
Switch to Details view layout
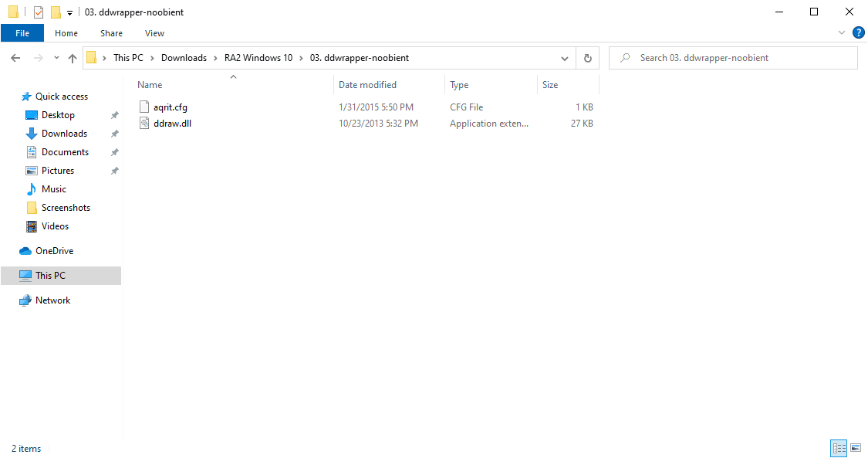(x=839, y=448)
